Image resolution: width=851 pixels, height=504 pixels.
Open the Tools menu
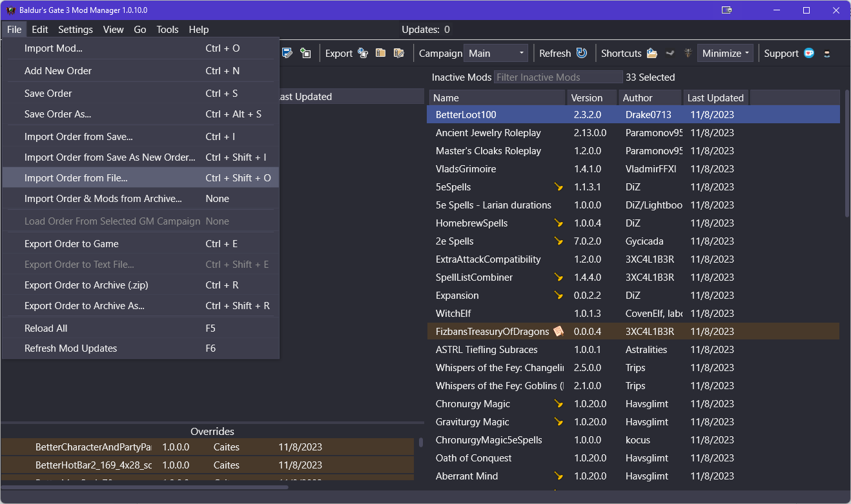point(168,29)
